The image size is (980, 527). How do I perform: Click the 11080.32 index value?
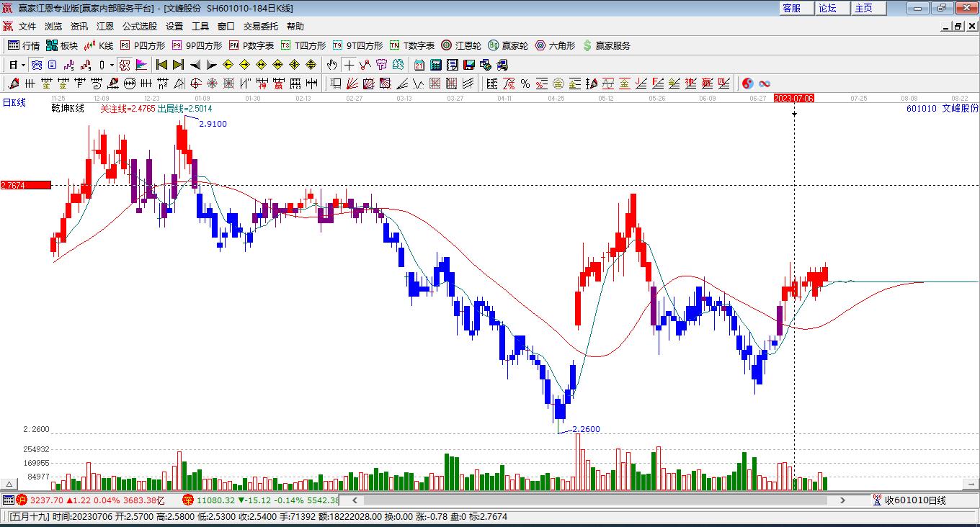click(x=215, y=500)
